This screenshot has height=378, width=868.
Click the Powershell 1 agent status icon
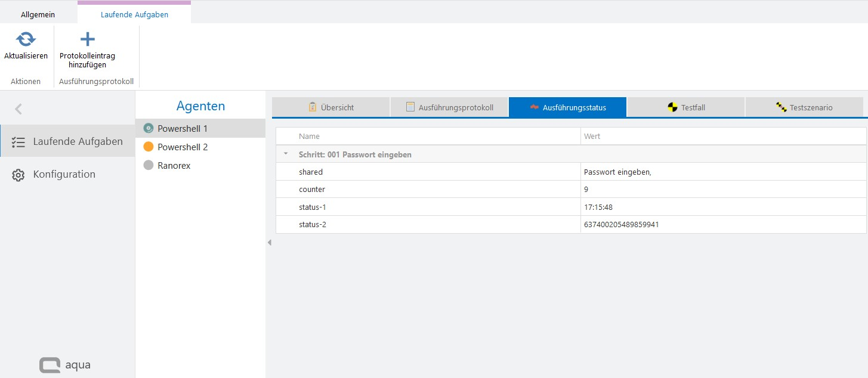point(149,128)
